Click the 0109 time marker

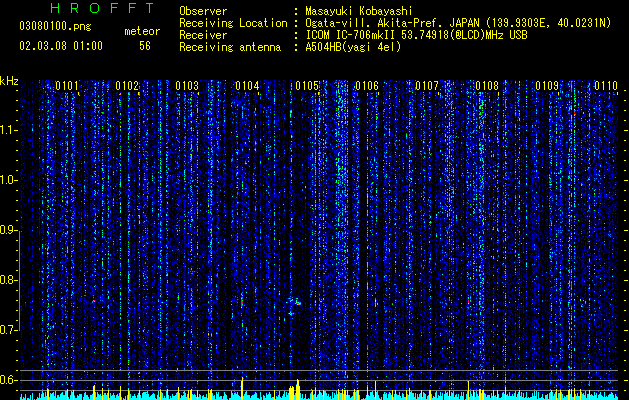547,86
